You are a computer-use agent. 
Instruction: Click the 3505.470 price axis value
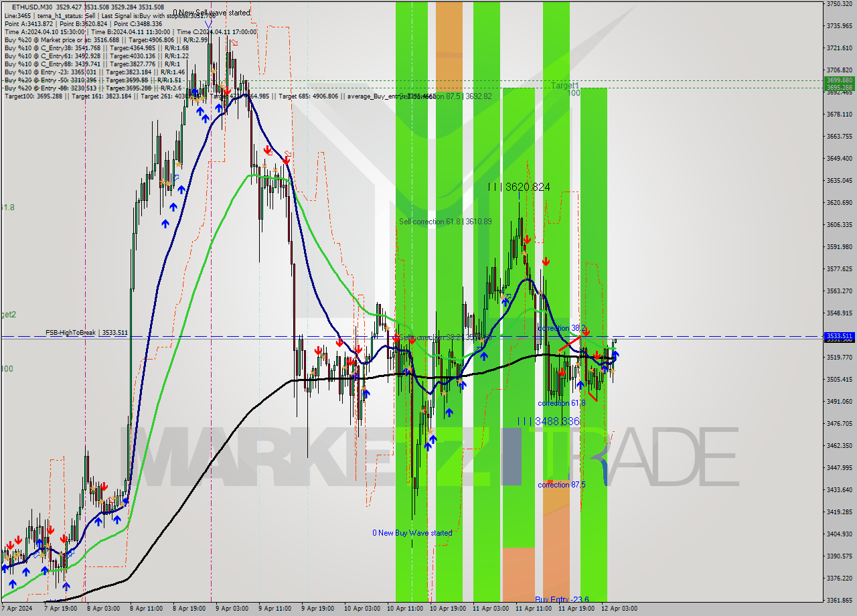point(839,380)
